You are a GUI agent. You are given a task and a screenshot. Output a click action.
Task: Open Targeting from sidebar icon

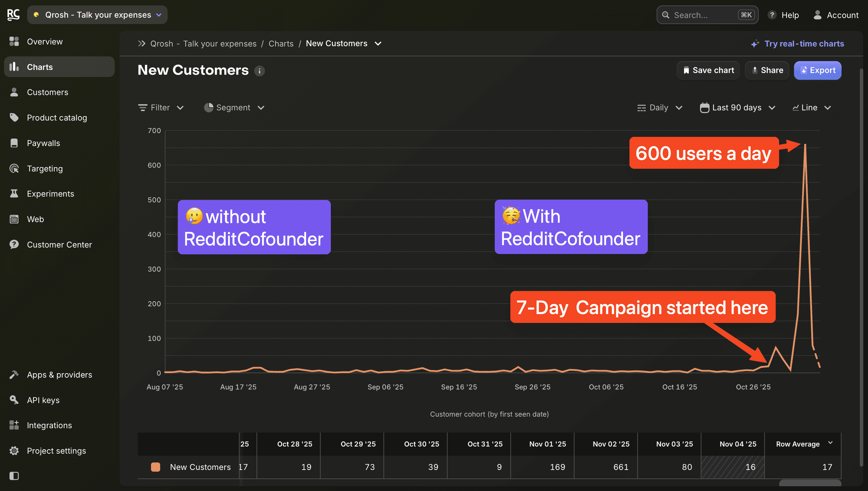[x=14, y=168]
